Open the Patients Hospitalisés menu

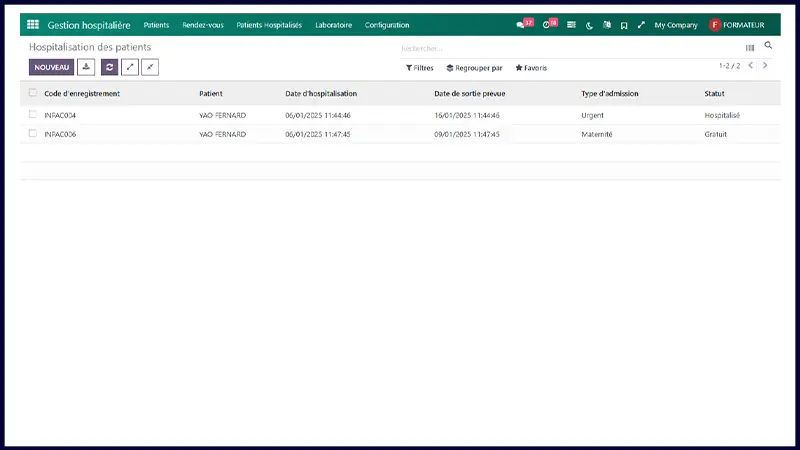pyautogui.click(x=269, y=25)
